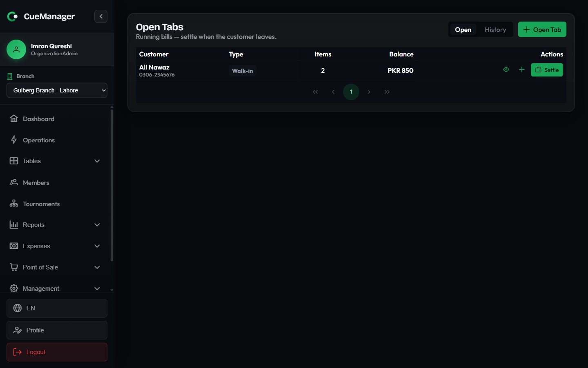Click the red Logout button
Screen dimensions: 588x368
coord(57,352)
